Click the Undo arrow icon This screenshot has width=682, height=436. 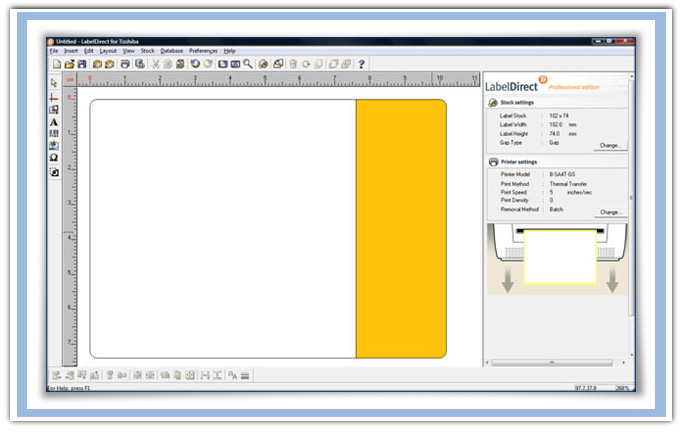pyautogui.click(x=195, y=64)
